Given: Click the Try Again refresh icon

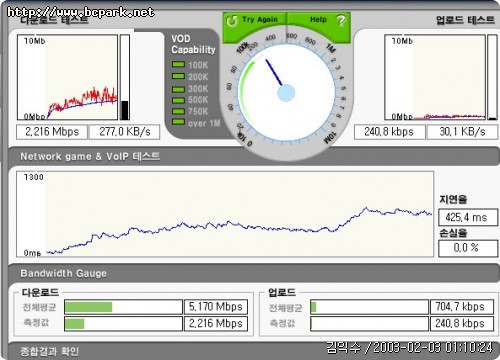Looking at the screenshot, I should tap(232, 21).
